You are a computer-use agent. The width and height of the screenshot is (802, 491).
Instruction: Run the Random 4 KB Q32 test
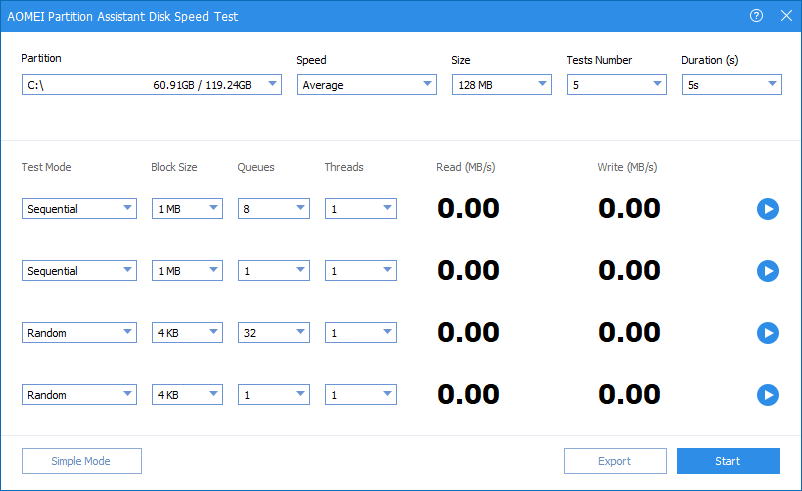coord(768,333)
